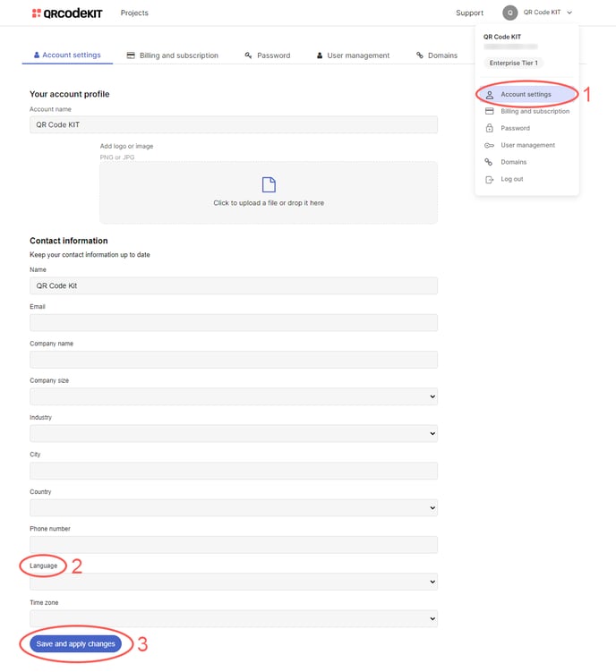Open the Country dropdown
The image size is (616, 672).
point(234,508)
